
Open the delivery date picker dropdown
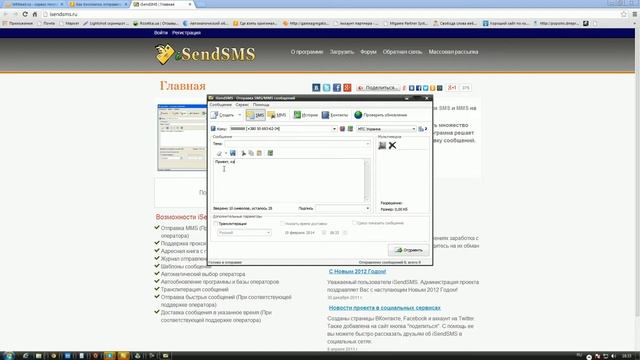pos(324,233)
